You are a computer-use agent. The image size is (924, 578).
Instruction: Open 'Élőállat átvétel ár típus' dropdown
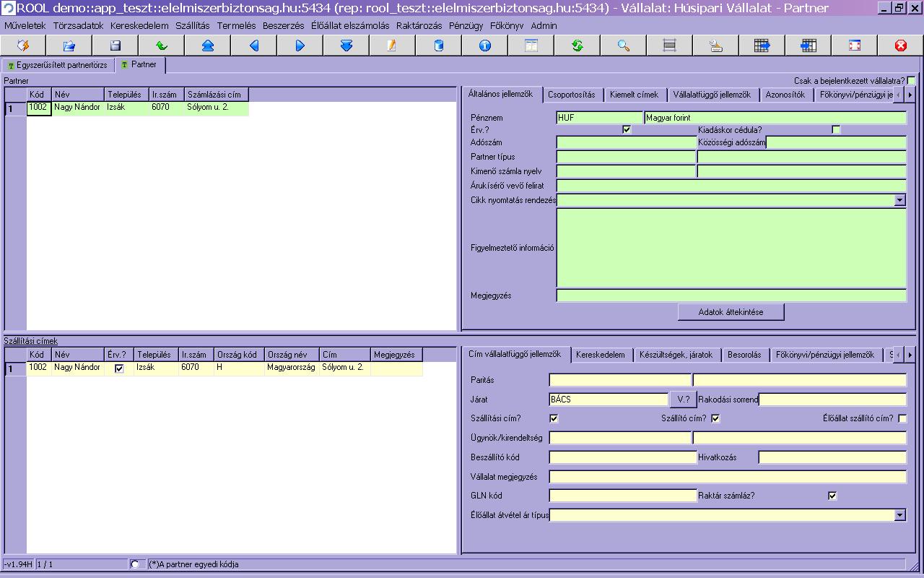900,515
